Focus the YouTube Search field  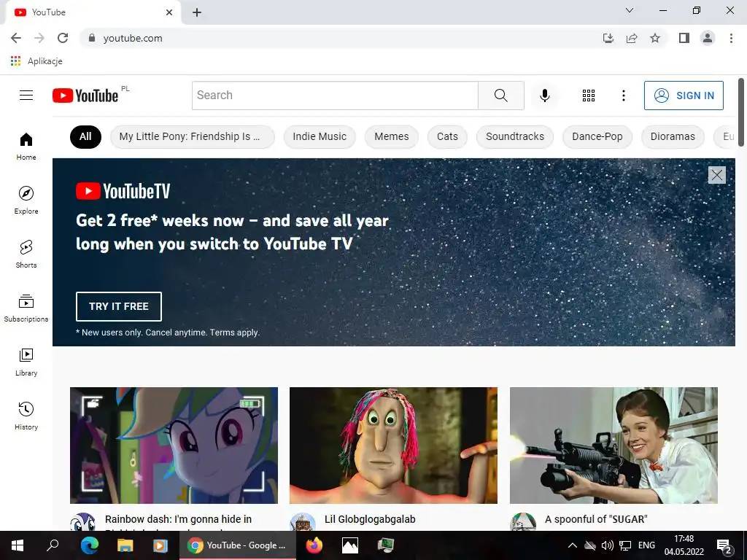point(335,96)
